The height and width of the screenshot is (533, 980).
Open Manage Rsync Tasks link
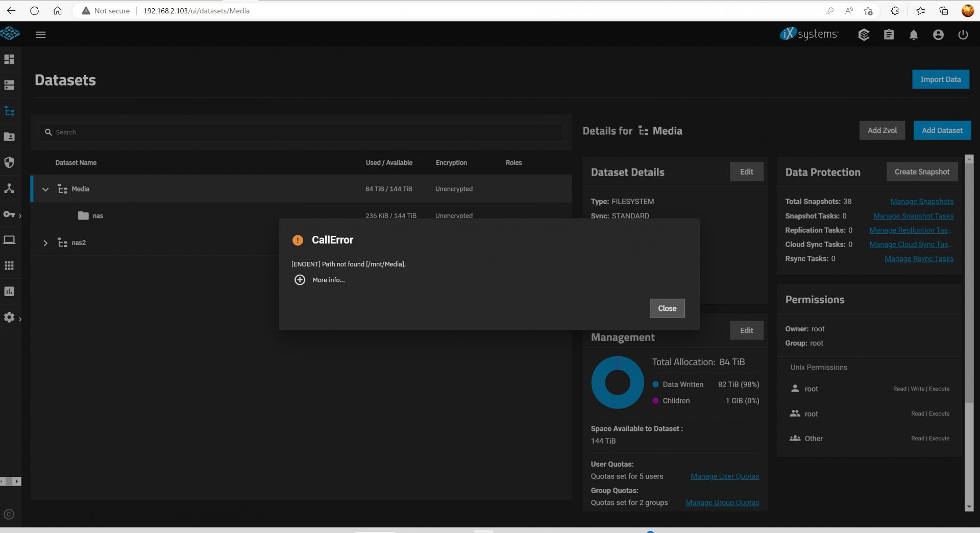[x=919, y=259]
